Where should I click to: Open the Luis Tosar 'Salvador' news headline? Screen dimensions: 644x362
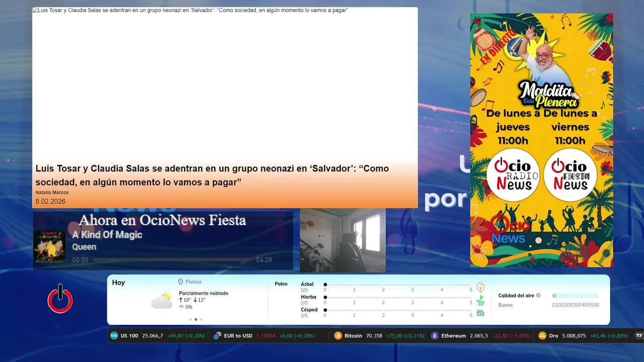click(x=212, y=175)
